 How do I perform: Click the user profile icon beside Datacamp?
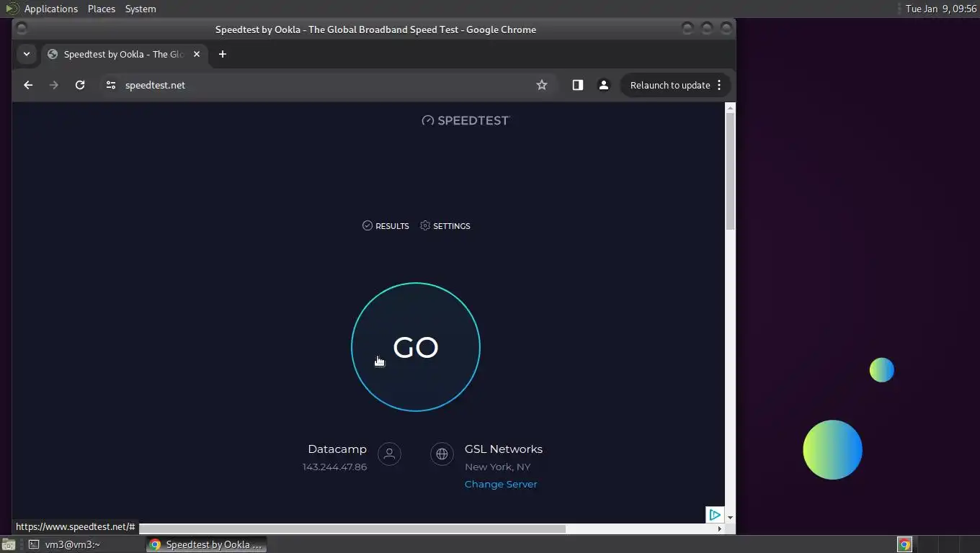389,454
